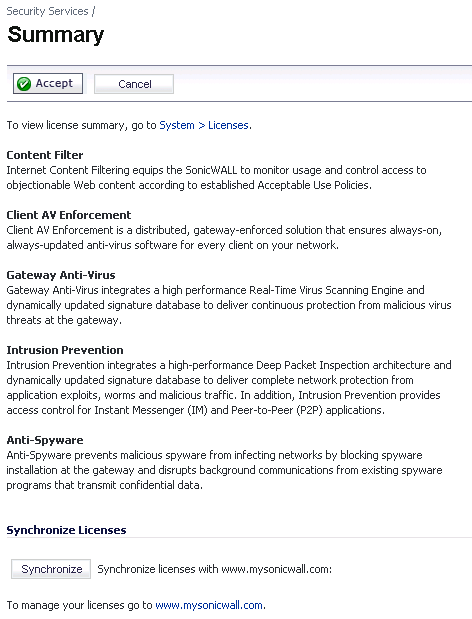Click the Synchronize button

51,569
